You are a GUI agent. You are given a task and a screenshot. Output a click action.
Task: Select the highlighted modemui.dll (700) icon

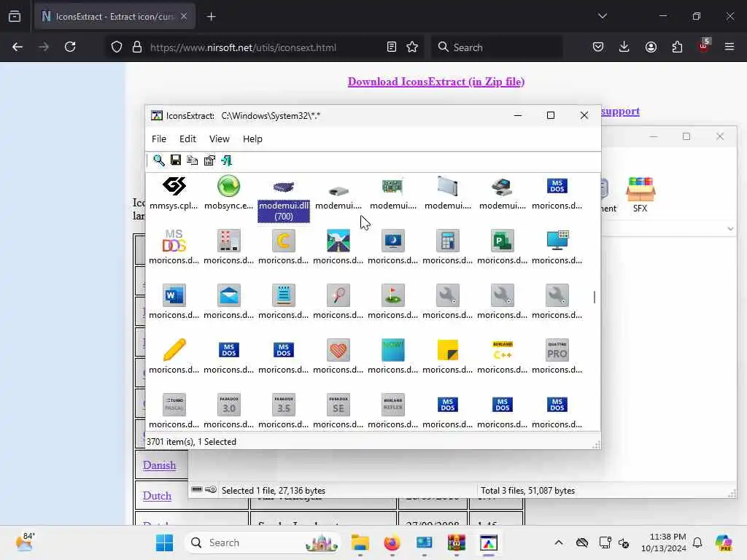tap(284, 200)
